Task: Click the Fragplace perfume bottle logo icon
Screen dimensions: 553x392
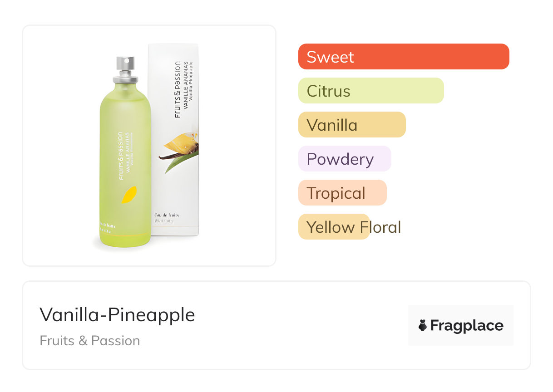Action: click(423, 325)
